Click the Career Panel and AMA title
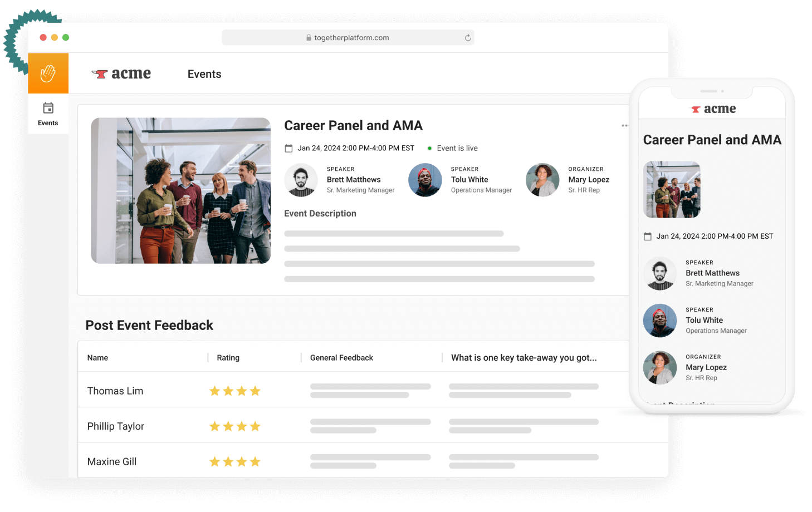The height and width of the screenshot is (512, 812). 354,126
